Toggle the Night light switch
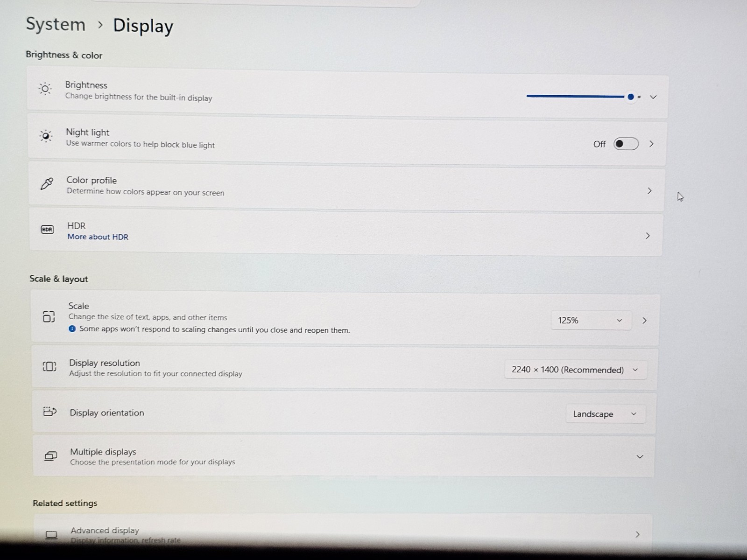 point(626,144)
